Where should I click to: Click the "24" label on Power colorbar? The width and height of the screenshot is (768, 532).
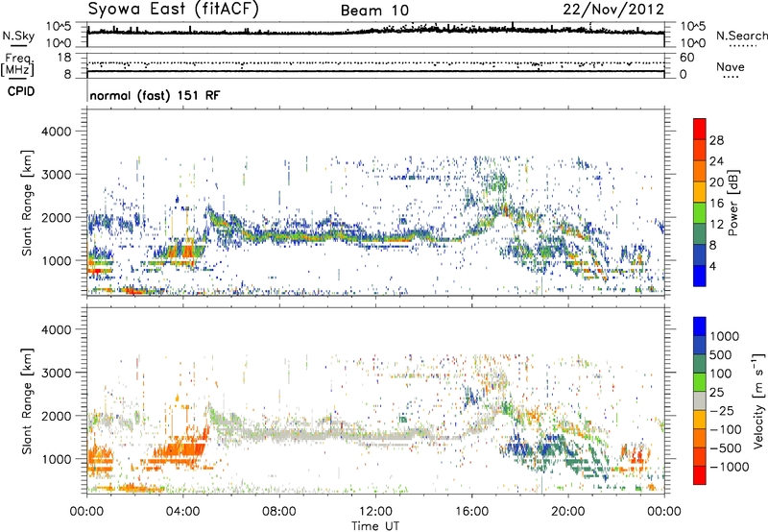pos(716,161)
